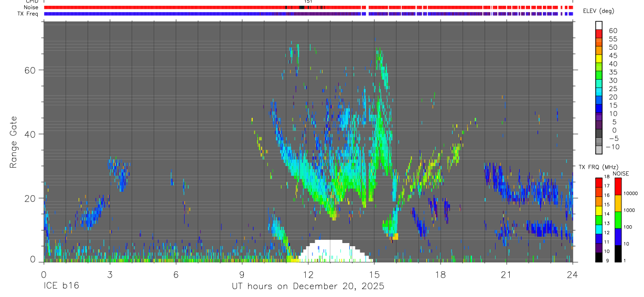Viewport: 644px width, 297px height.
Task: Click the red top segment of TX FRQ bar
Action: 599,183
